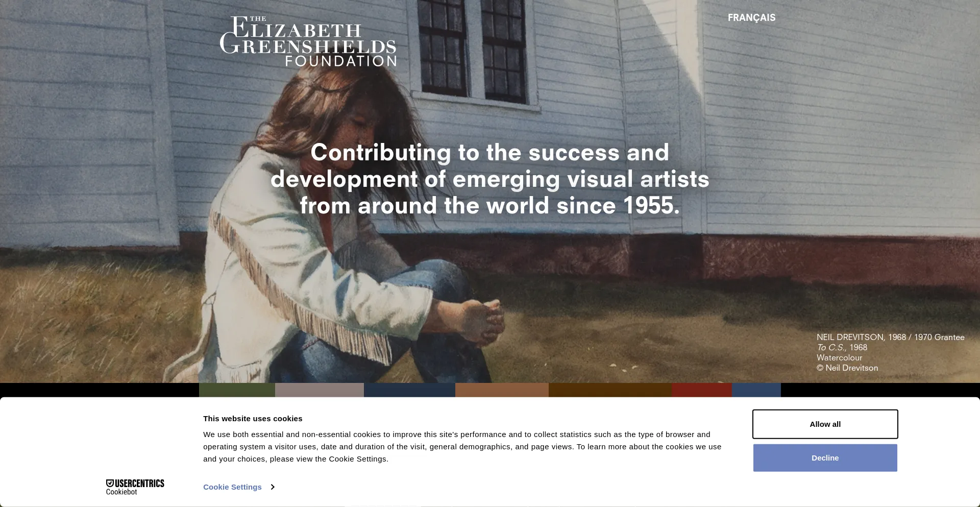
Task: Click the cookie usage description paragraph
Action: click(462, 447)
